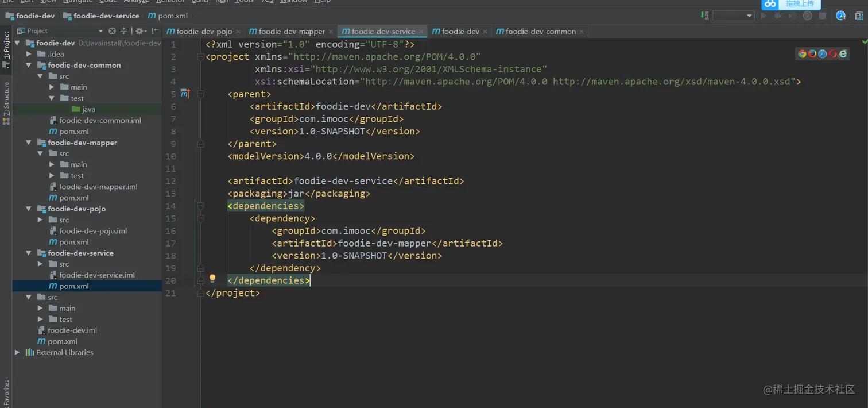Fold the dependency tag at line 15
The width and height of the screenshot is (868, 408).
click(x=201, y=218)
